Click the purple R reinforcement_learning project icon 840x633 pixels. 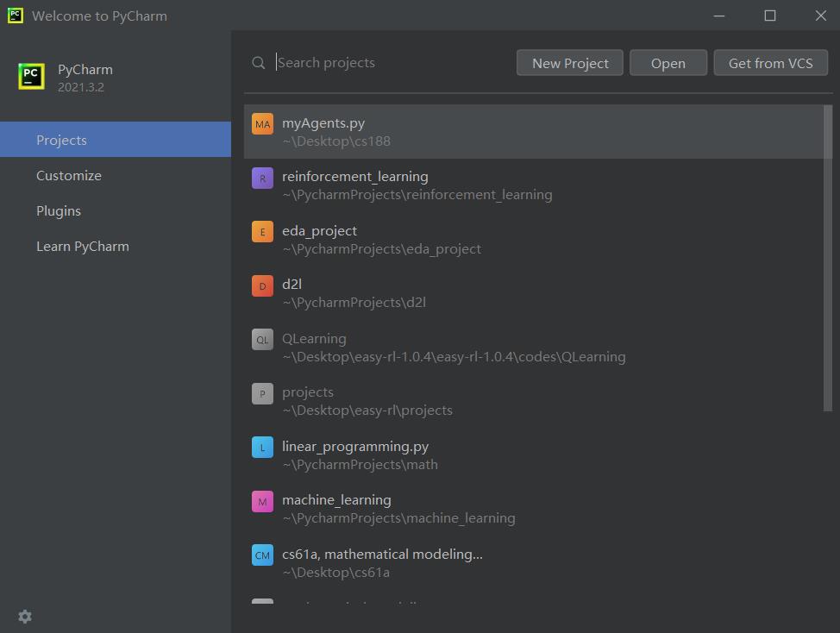coord(262,178)
